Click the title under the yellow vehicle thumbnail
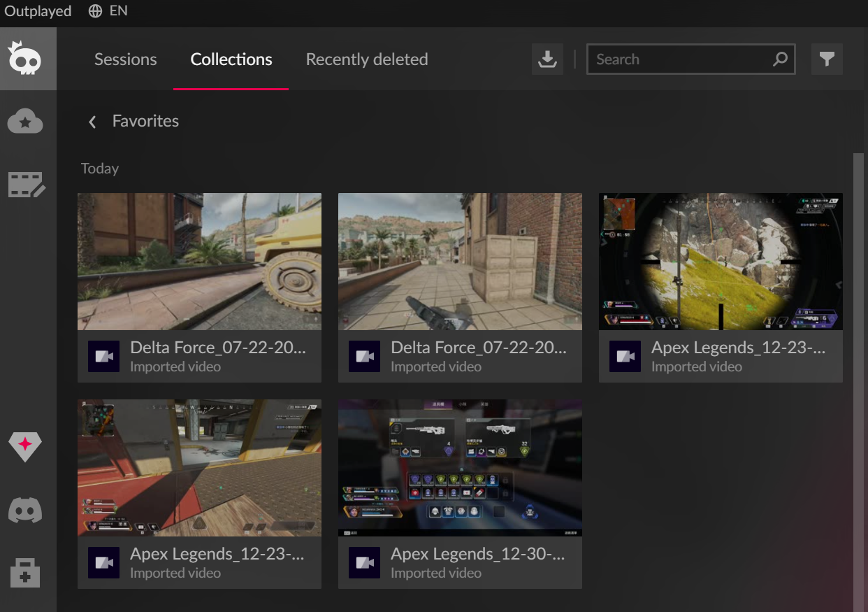 218,348
